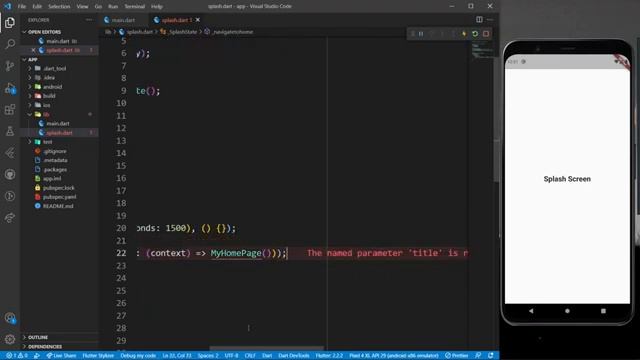Pause the debug session in debug toolbar
Image resolution: width=640 pixels, height=360 pixels.
(421, 34)
